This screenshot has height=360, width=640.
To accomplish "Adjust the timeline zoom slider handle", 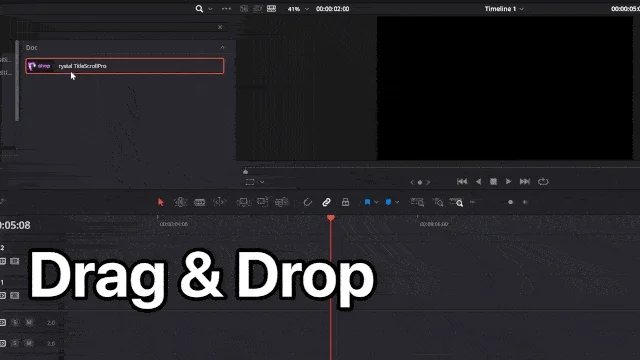I will (x=510, y=202).
